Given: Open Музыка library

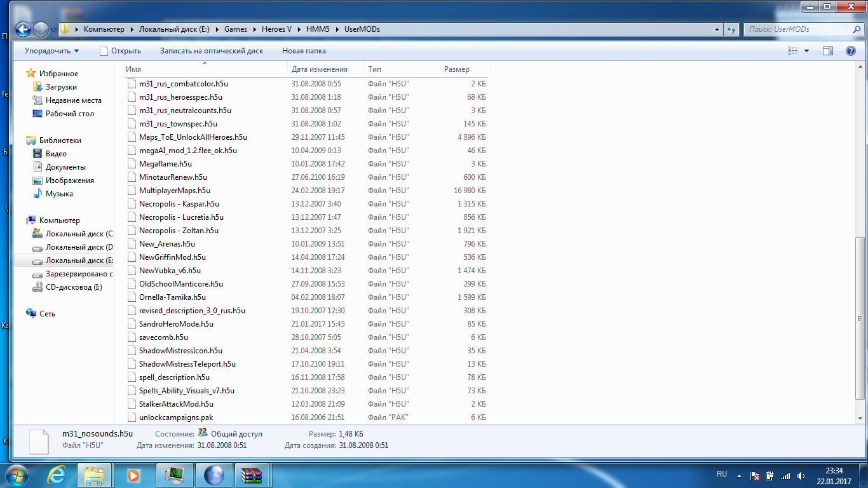Looking at the screenshot, I should click(x=59, y=194).
